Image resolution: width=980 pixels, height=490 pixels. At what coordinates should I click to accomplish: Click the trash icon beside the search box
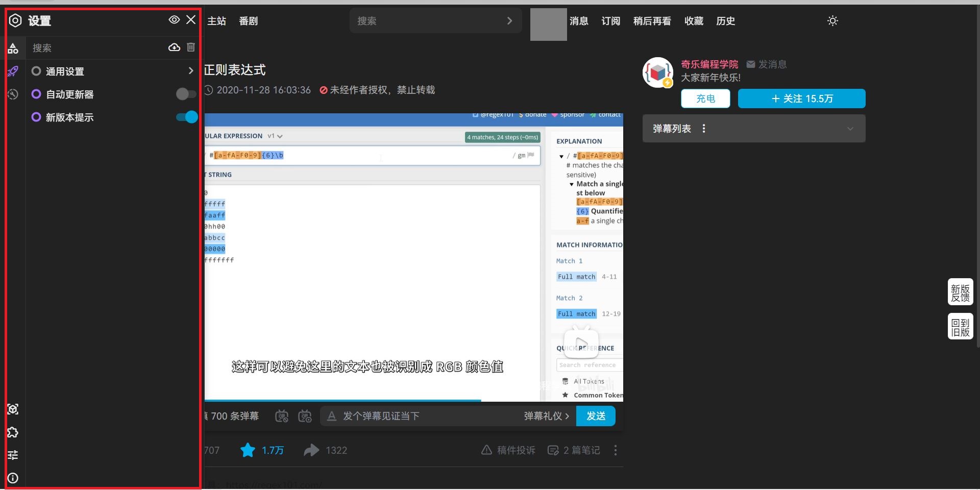point(191,47)
